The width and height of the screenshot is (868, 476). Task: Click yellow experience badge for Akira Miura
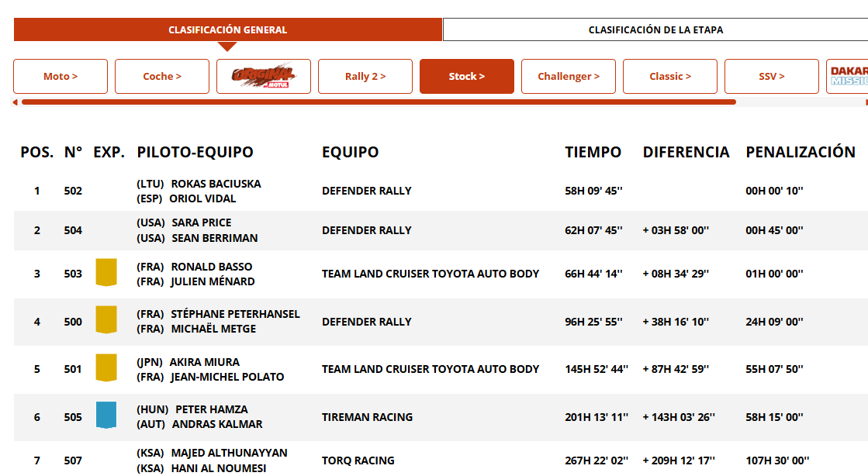pyautogui.click(x=106, y=367)
